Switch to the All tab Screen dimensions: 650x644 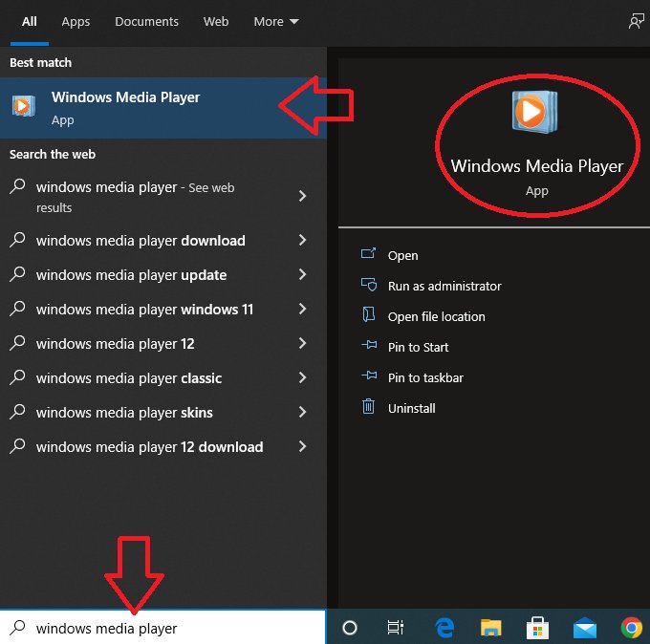click(30, 22)
